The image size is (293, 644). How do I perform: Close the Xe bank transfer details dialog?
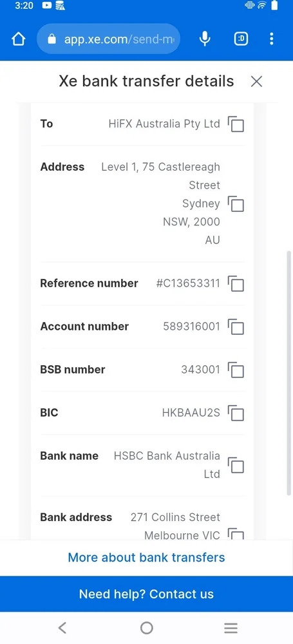[x=256, y=81]
